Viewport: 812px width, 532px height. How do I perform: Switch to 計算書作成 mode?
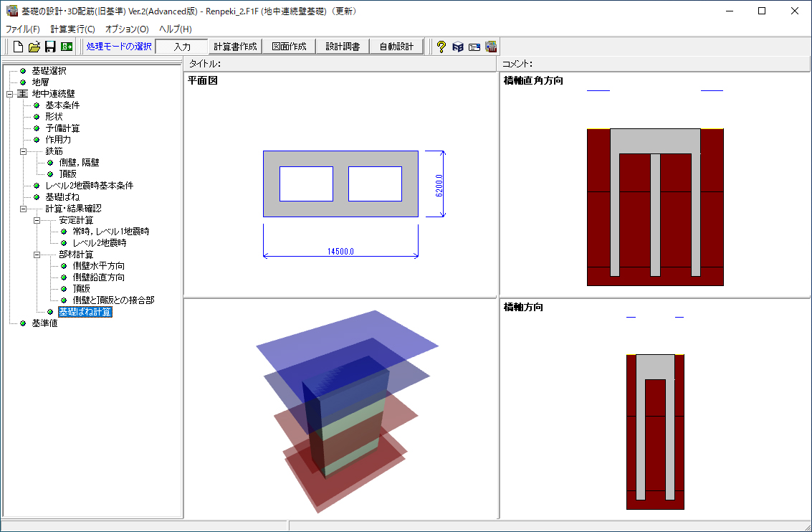[235, 47]
